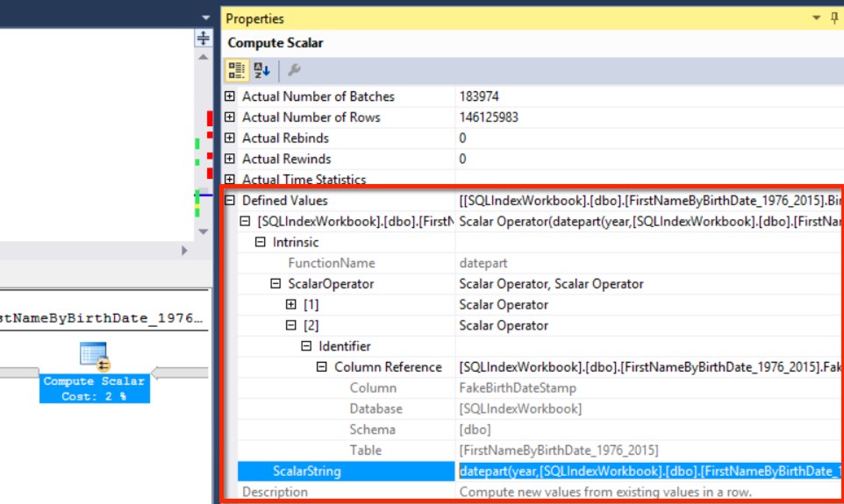The image size is (844, 504).
Task: Expand Actual Time Statistics
Action: [230, 179]
